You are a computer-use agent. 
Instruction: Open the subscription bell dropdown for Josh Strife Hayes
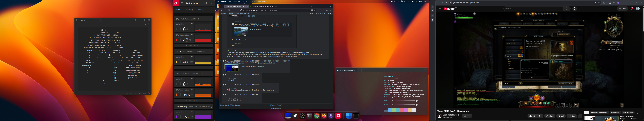pyautogui.click(x=467, y=116)
